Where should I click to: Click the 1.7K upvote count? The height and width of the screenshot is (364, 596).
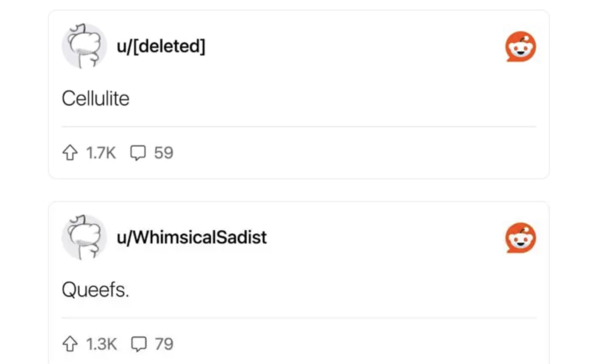[101, 153]
